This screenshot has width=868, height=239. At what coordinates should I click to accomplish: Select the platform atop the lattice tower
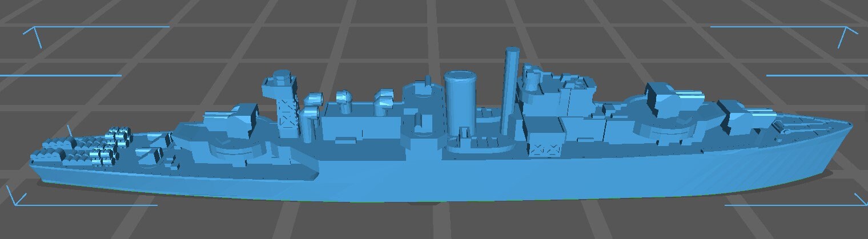coord(280,83)
